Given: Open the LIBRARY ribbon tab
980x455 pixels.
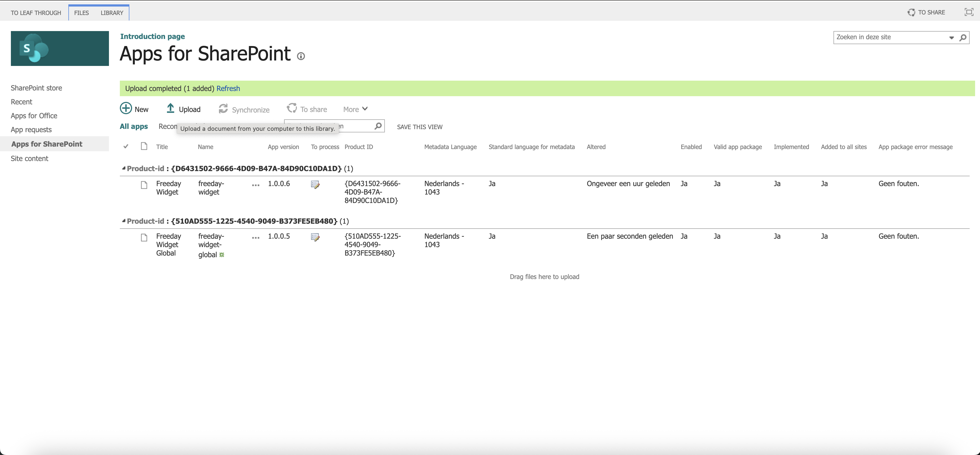Looking at the screenshot, I should [x=112, y=13].
